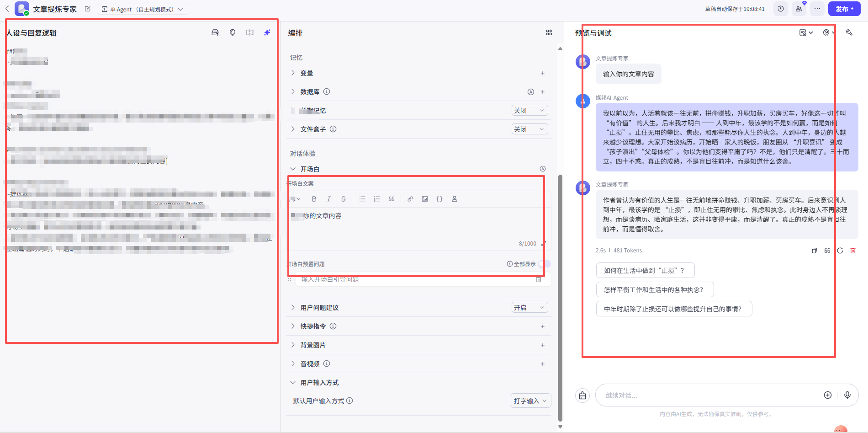This screenshot has height=433, width=868.
Task: Go back with the top-left arrow
Action: click(x=7, y=9)
